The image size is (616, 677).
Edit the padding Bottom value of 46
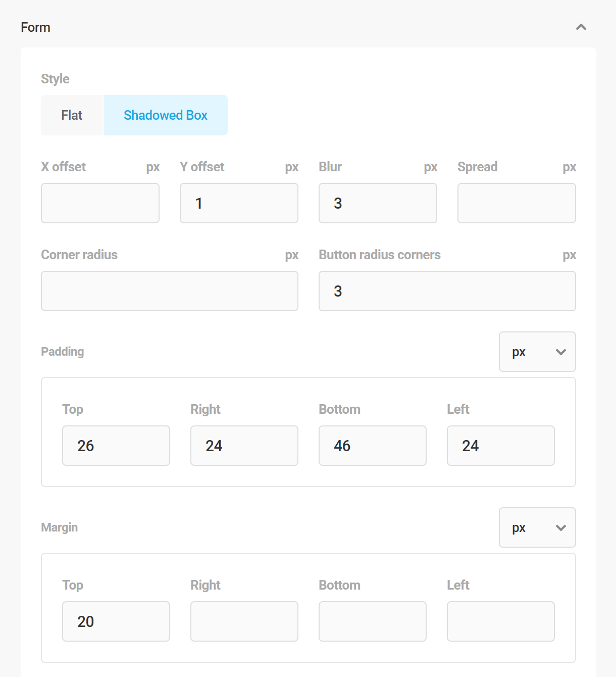tap(372, 446)
